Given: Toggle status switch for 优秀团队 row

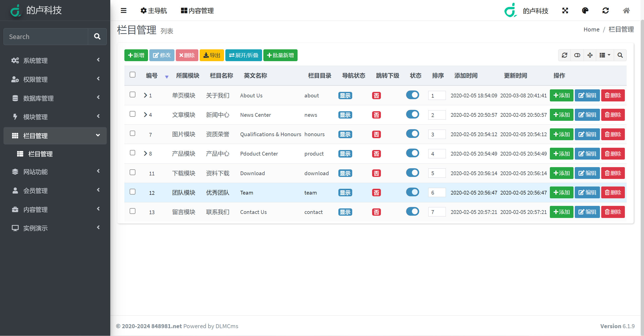Looking at the screenshot, I should 412,192.
